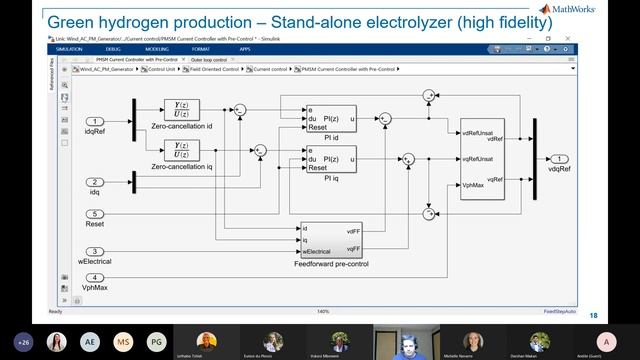Click the lower palette screenshot icon
Image resolution: width=640 pixels, height=360 pixels.
[64, 277]
